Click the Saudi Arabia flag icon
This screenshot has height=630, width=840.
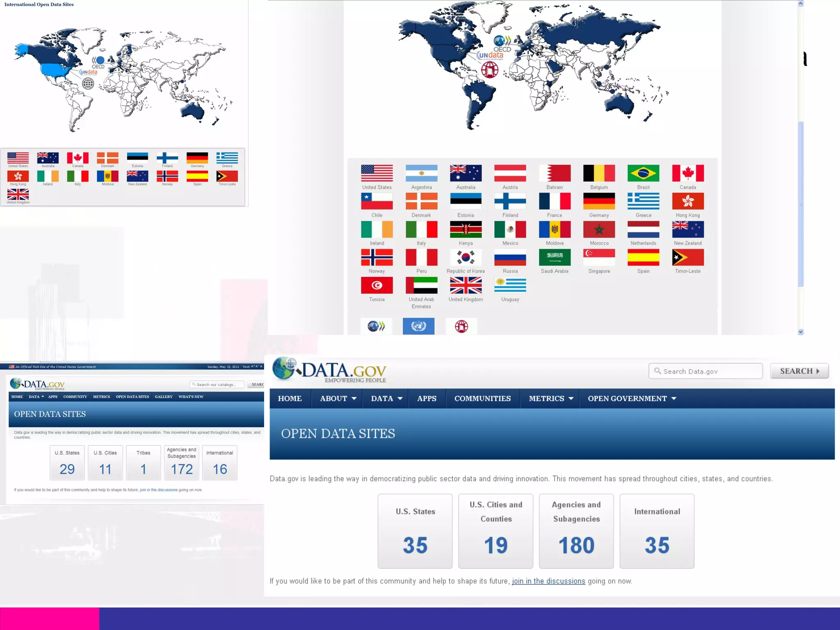(x=555, y=257)
